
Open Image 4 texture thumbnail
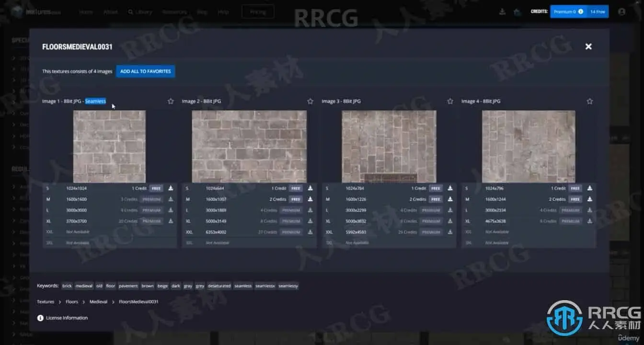(x=529, y=147)
